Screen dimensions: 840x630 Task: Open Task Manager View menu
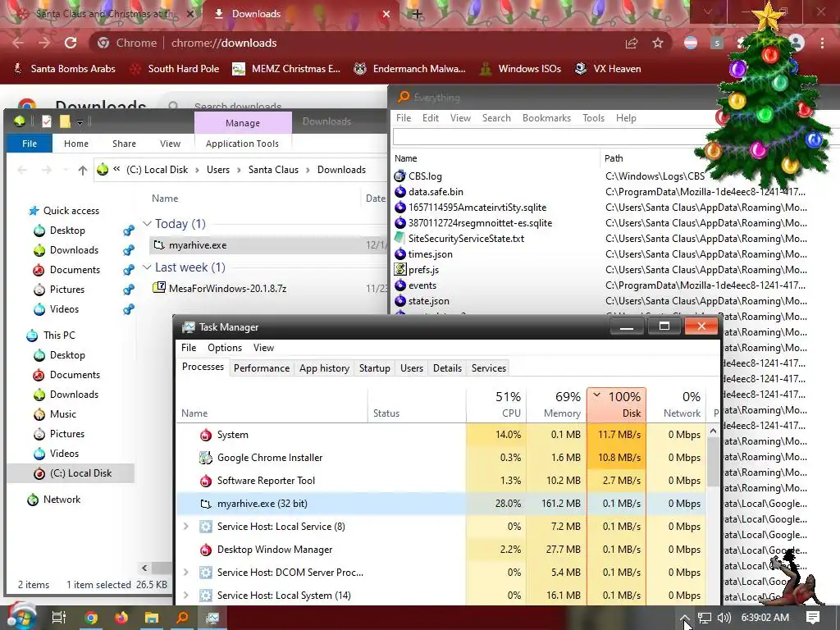(x=263, y=348)
